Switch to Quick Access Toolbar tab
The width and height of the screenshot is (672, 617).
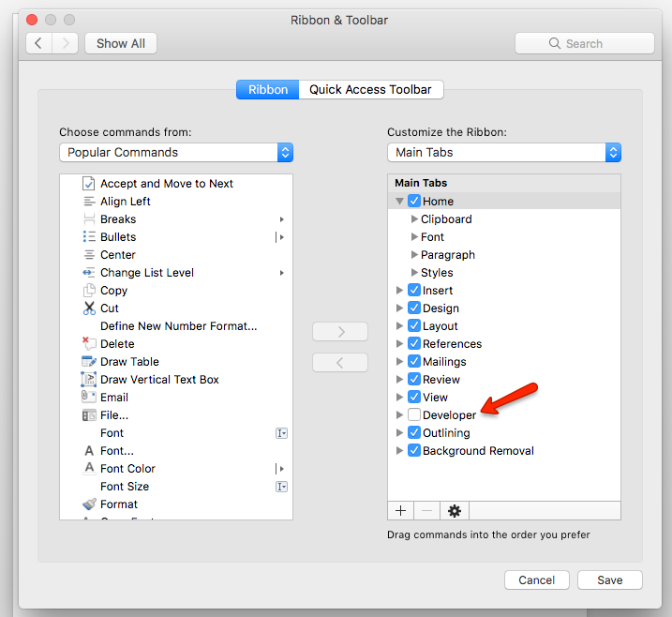370,90
